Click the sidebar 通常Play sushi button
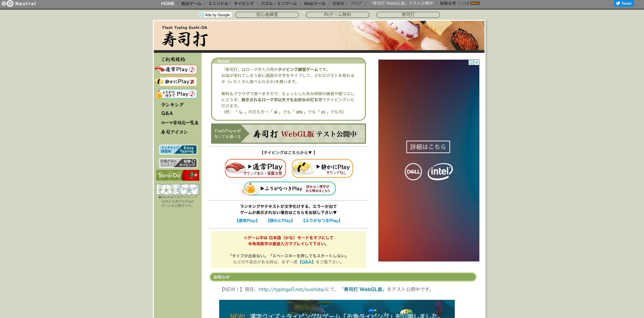This screenshot has height=318, width=644. pos(176,70)
